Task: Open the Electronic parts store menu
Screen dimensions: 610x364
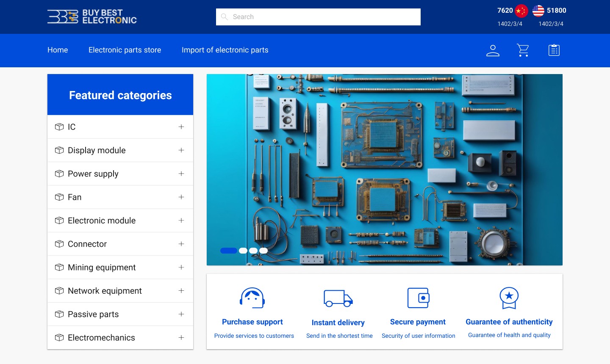Action: point(125,50)
